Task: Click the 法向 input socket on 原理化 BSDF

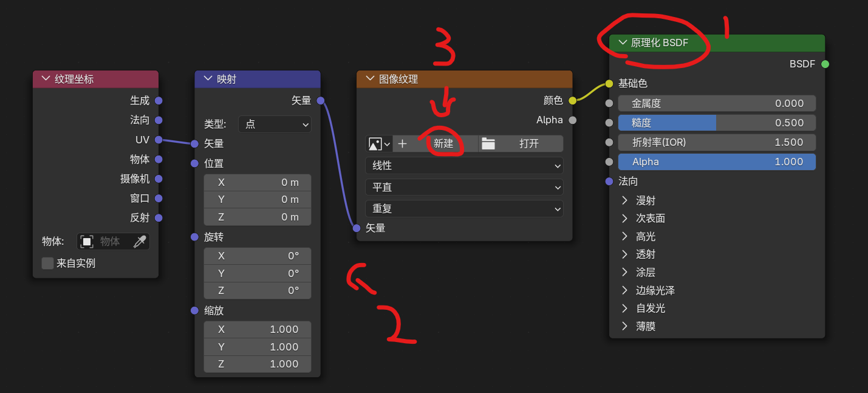Action: (609, 181)
